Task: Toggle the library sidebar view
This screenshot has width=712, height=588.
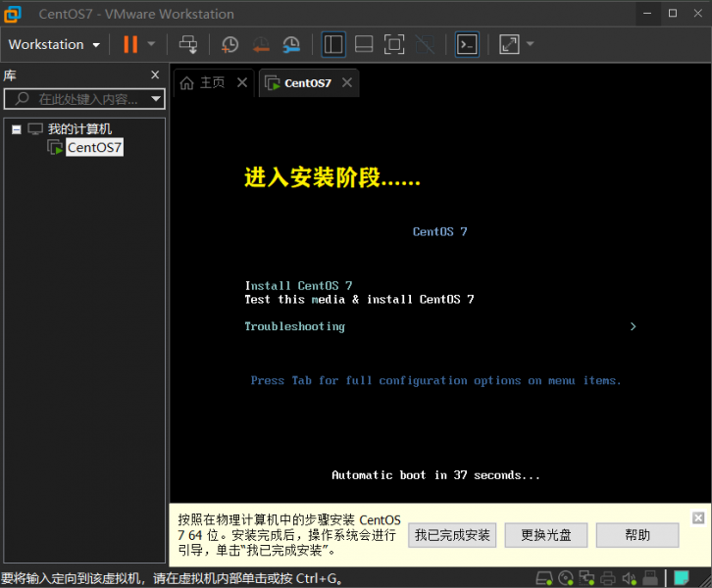Action: 333,44
